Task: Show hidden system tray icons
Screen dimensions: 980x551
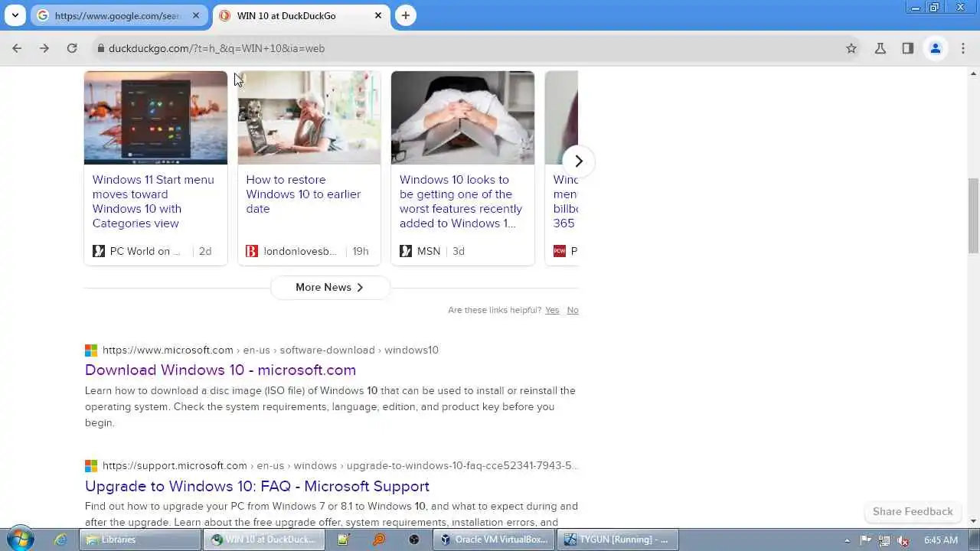Action: (847, 540)
